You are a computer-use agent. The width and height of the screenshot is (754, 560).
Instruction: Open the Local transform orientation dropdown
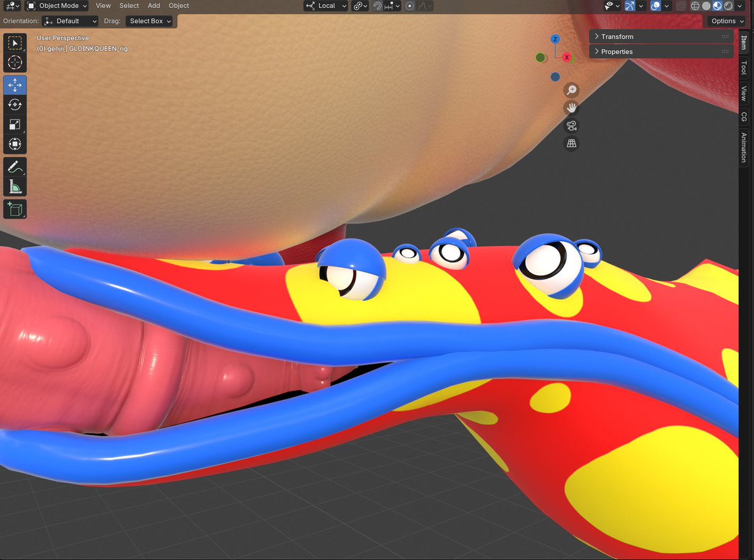(325, 6)
